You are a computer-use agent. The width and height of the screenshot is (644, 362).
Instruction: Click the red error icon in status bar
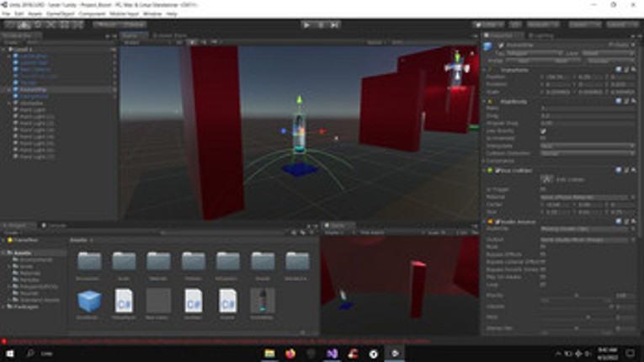point(4,341)
